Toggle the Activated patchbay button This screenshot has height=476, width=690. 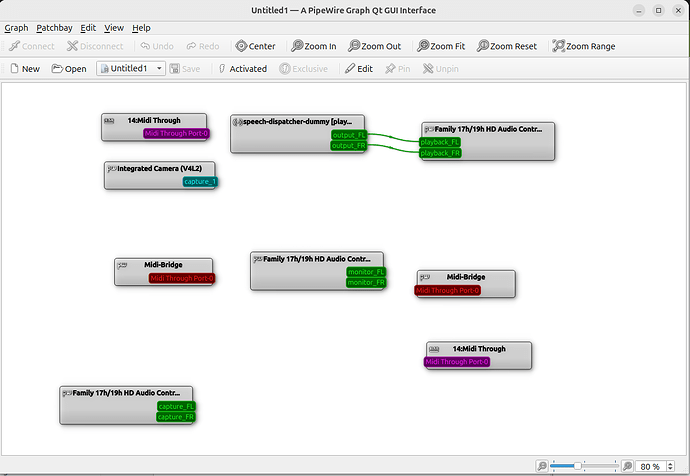tap(240, 69)
